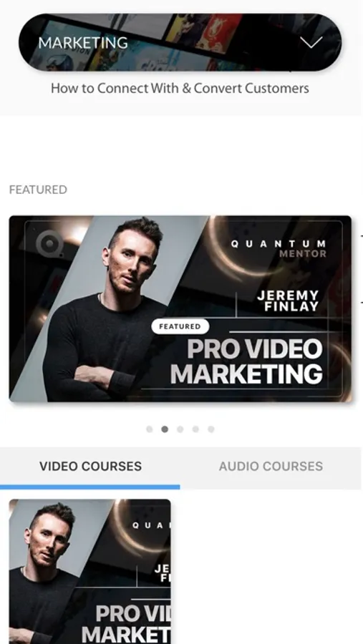The height and width of the screenshot is (644, 363).
Task: Switch to the AUDIO COURSES tab
Action: (x=271, y=467)
